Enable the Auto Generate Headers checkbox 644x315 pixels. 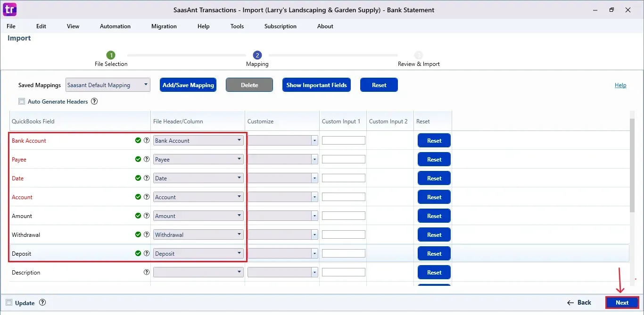tap(22, 101)
